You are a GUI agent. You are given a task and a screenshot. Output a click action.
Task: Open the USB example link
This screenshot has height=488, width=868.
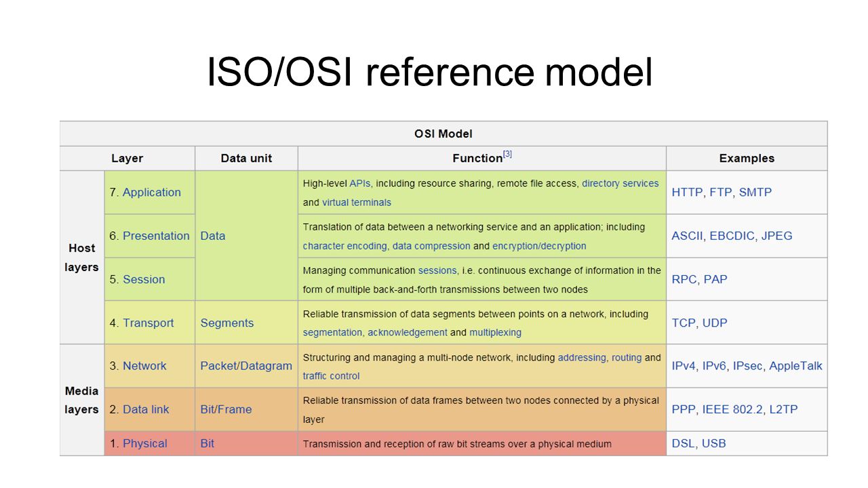(x=713, y=443)
